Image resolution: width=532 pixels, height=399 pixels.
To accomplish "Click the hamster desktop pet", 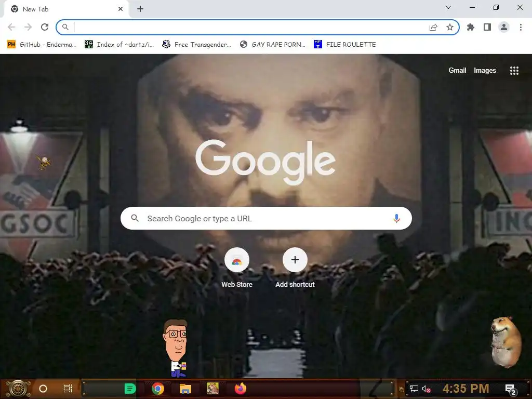I will point(506,342).
